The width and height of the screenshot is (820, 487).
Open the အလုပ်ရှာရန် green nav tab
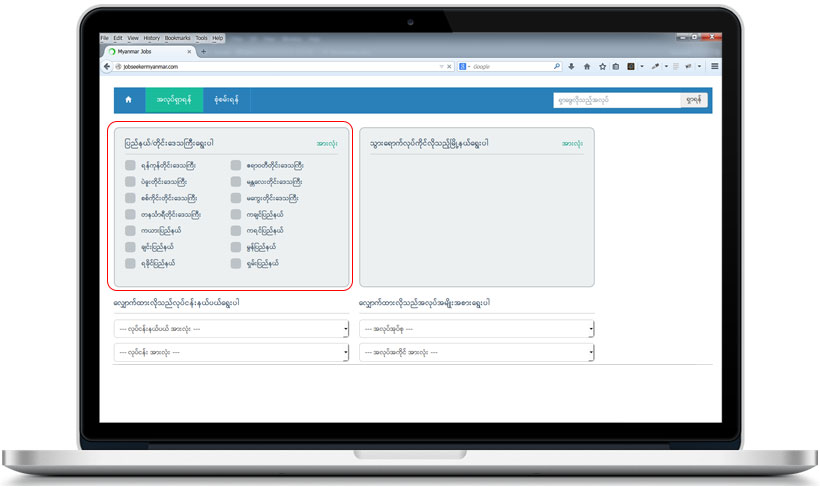point(174,99)
